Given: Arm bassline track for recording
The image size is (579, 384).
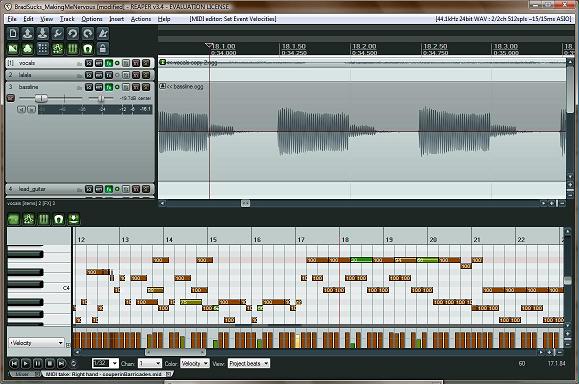Looking at the screenshot, I should point(11,98).
